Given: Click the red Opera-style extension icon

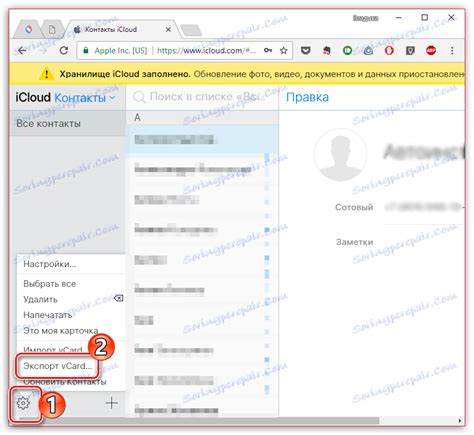Looking at the screenshot, I should point(389,51).
